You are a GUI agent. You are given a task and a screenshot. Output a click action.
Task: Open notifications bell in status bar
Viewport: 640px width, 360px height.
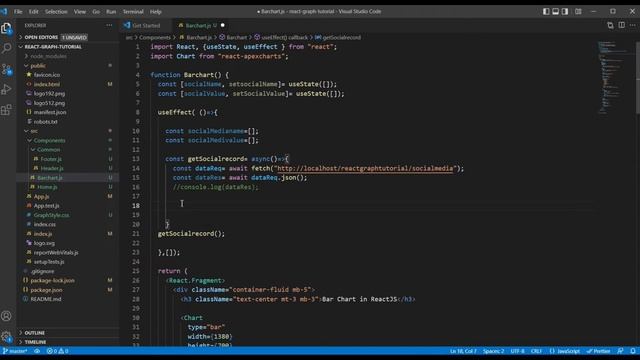(x=633, y=351)
